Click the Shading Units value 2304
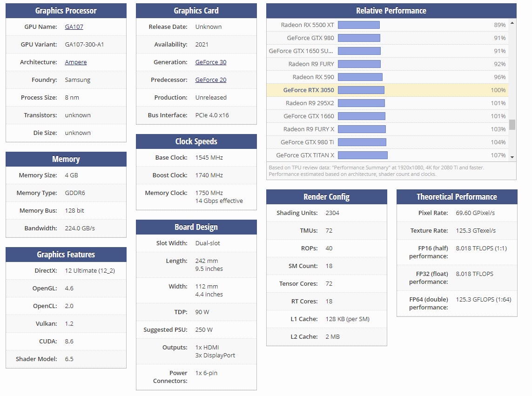The height and width of the screenshot is (396, 532). [x=332, y=213]
